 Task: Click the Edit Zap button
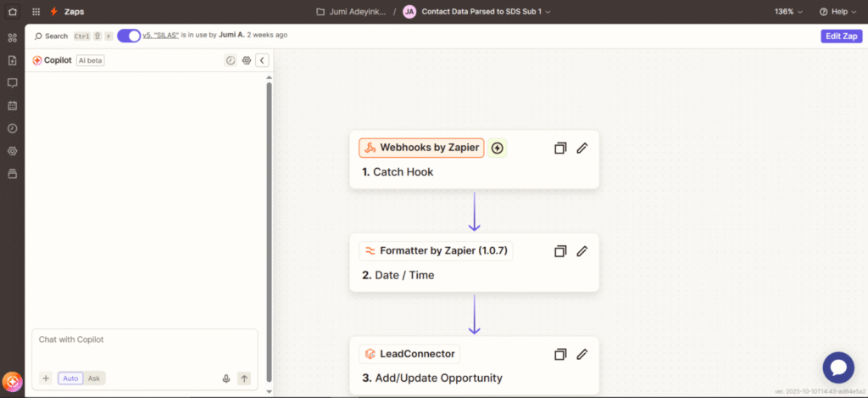pos(842,36)
